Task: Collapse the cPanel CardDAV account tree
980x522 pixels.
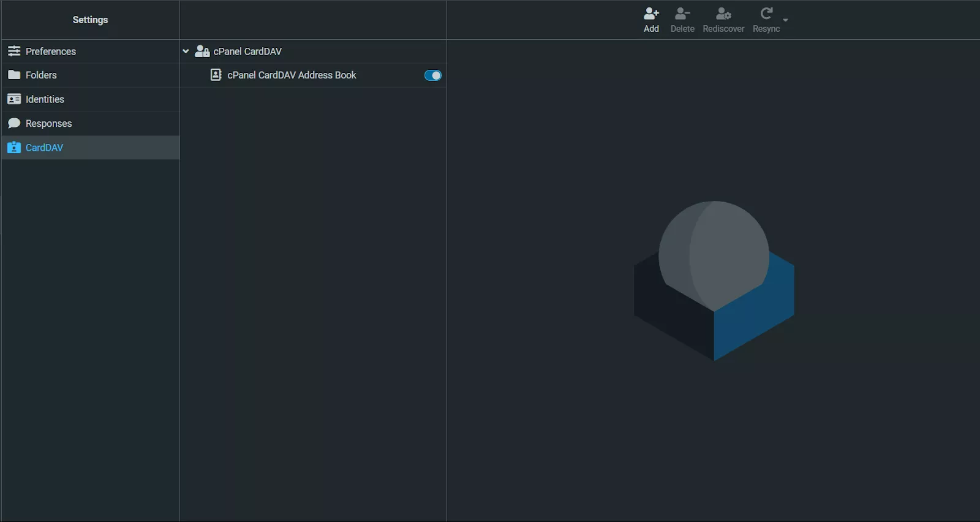Action: [186, 51]
